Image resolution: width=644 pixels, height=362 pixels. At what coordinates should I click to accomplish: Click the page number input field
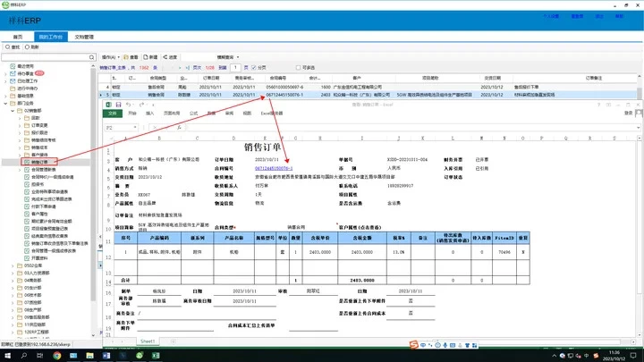click(235, 67)
